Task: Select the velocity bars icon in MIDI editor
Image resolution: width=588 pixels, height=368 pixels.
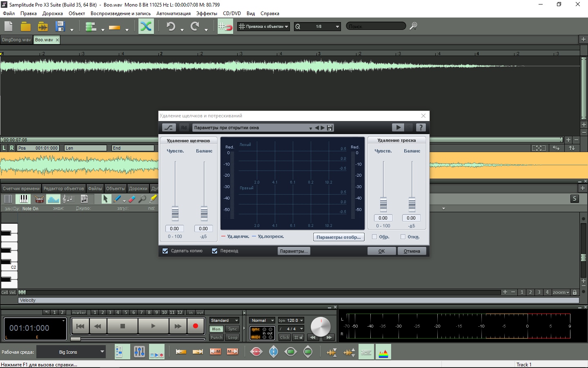Action: tap(53, 199)
